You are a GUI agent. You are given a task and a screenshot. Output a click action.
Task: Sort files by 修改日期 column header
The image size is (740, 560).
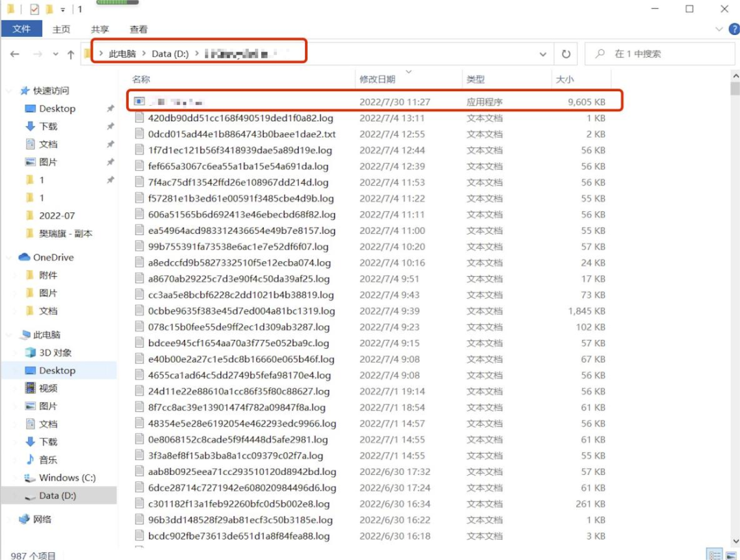(378, 80)
